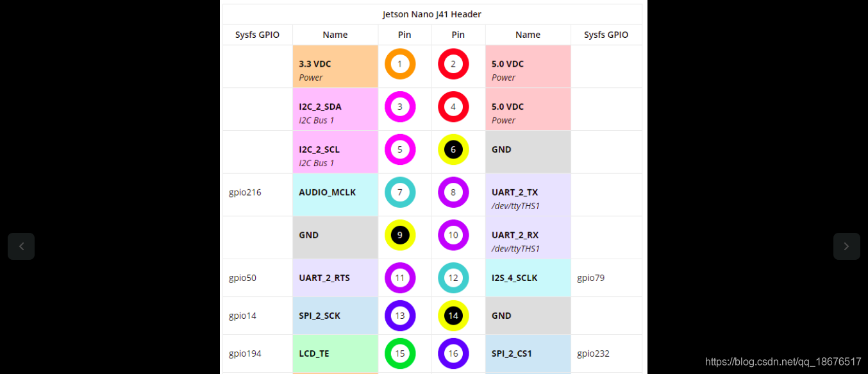The image size is (868, 374).
Task: Click the purple pin 10 circle
Action: (x=453, y=235)
